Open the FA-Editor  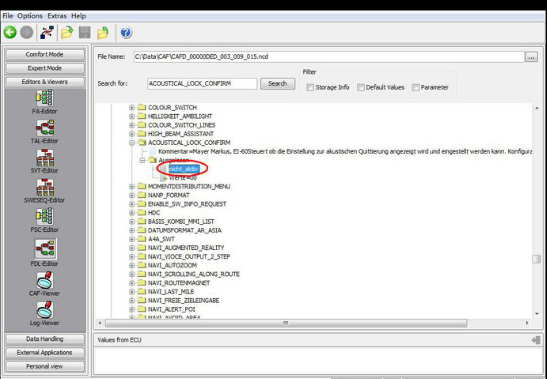tap(44, 102)
